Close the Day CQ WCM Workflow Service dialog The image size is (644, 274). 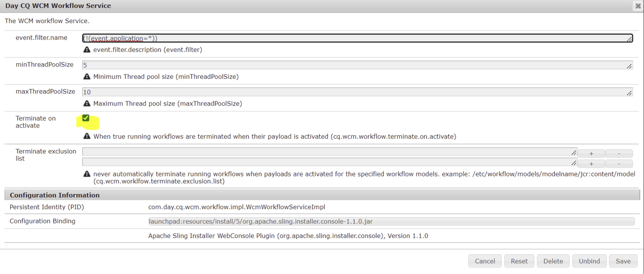coord(638,6)
